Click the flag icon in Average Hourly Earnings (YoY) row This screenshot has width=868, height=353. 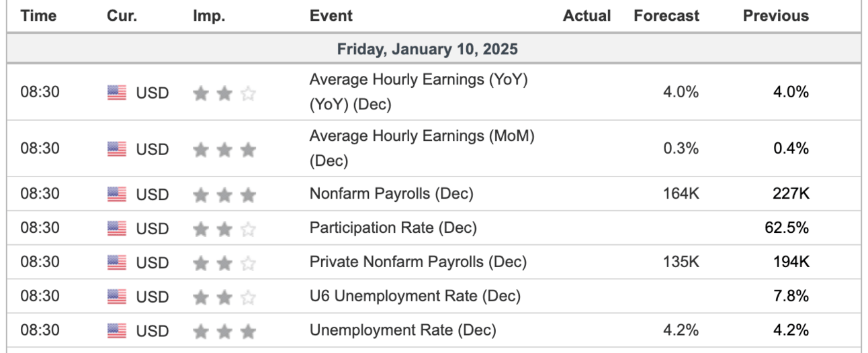click(x=116, y=93)
